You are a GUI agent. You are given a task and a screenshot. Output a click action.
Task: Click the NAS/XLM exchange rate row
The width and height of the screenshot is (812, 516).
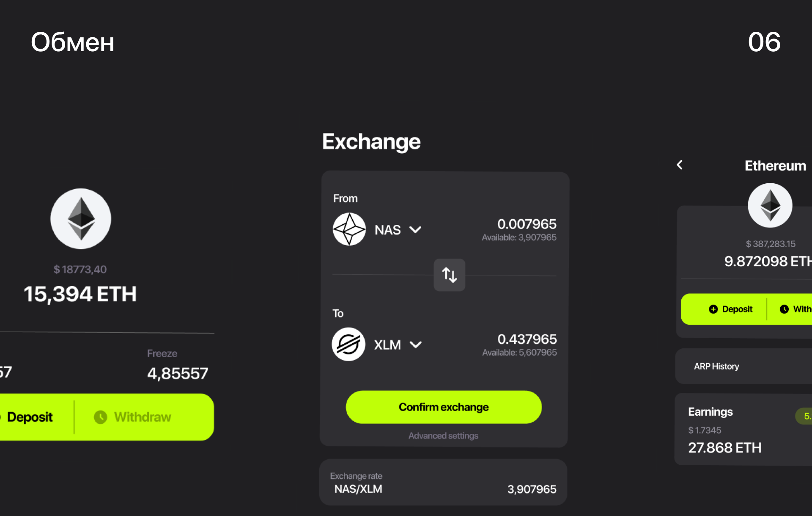click(x=443, y=483)
